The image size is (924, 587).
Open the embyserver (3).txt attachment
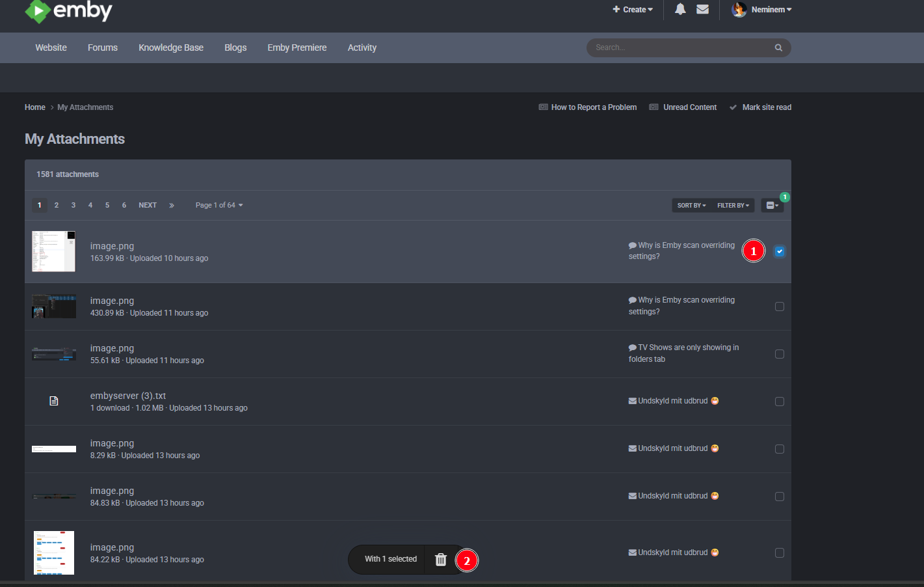pyautogui.click(x=128, y=396)
